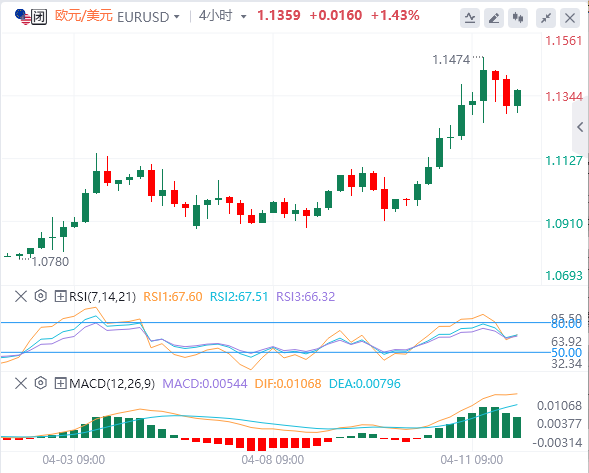589x473 pixels.
Task: Expand the RSI panel plus icon
Action: pos(60,296)
